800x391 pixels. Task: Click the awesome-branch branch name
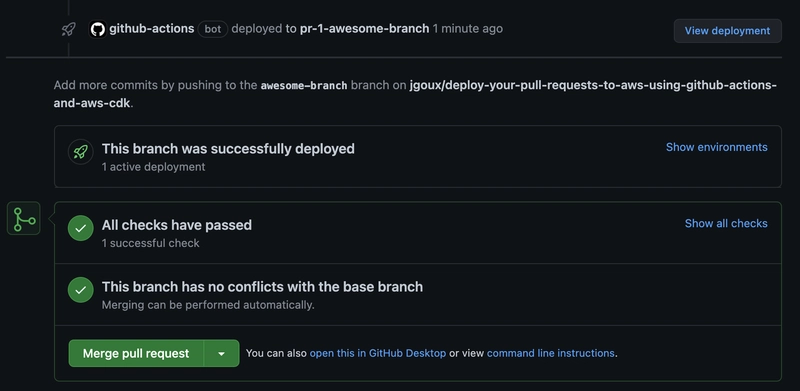304,85
